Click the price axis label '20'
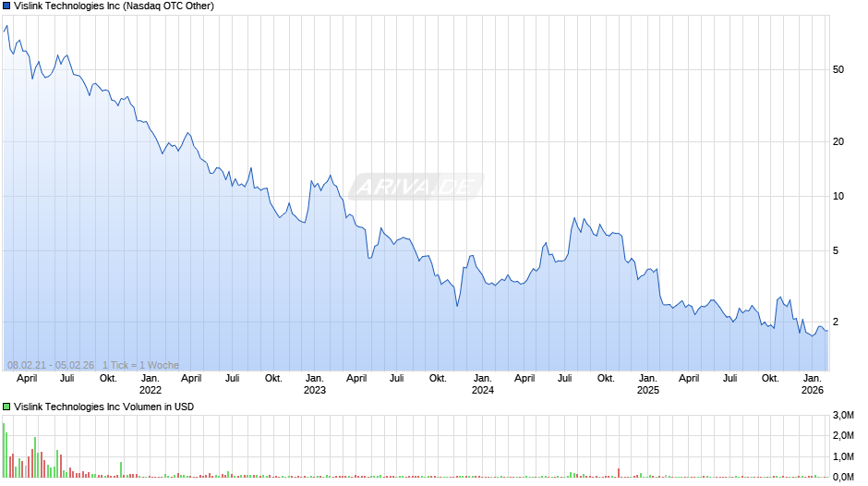 (x=838, y=142)
